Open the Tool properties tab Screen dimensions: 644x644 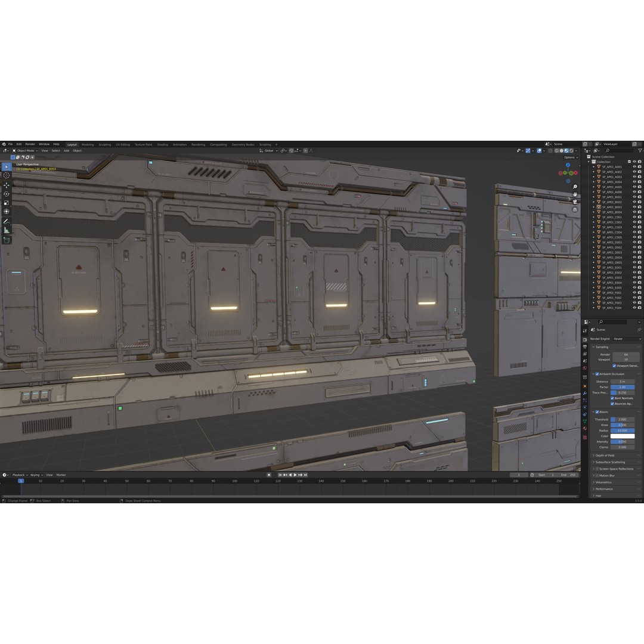point(585,330)
